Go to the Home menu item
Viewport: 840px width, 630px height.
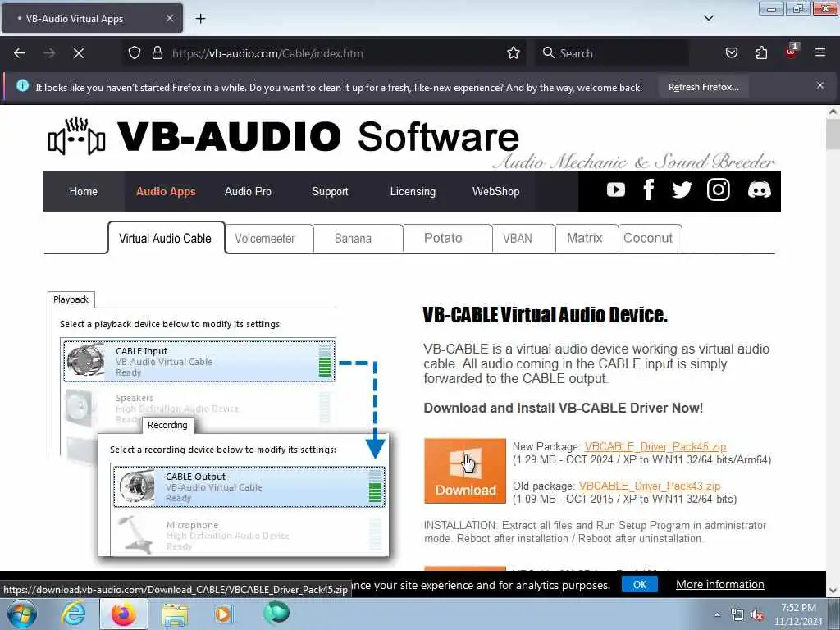(x=84, y=191)
